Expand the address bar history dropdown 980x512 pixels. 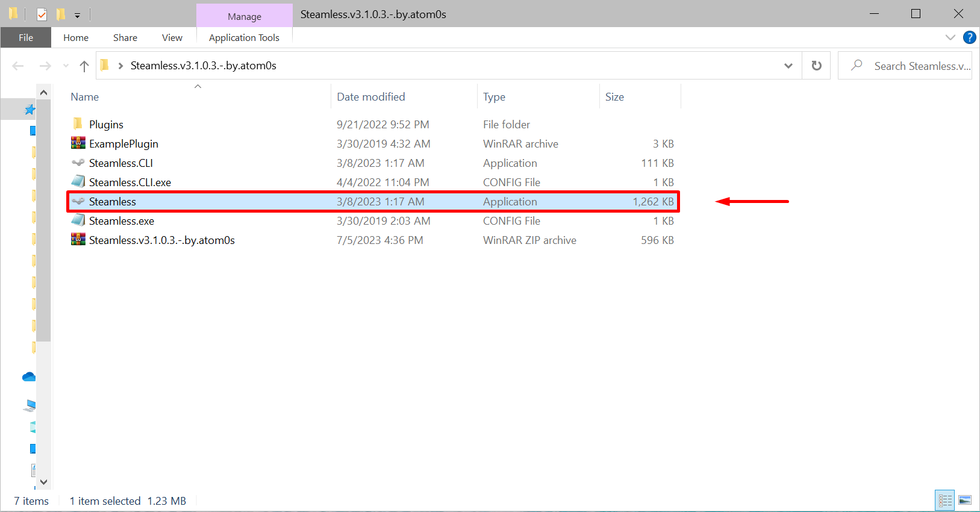[x=788, y=66]
